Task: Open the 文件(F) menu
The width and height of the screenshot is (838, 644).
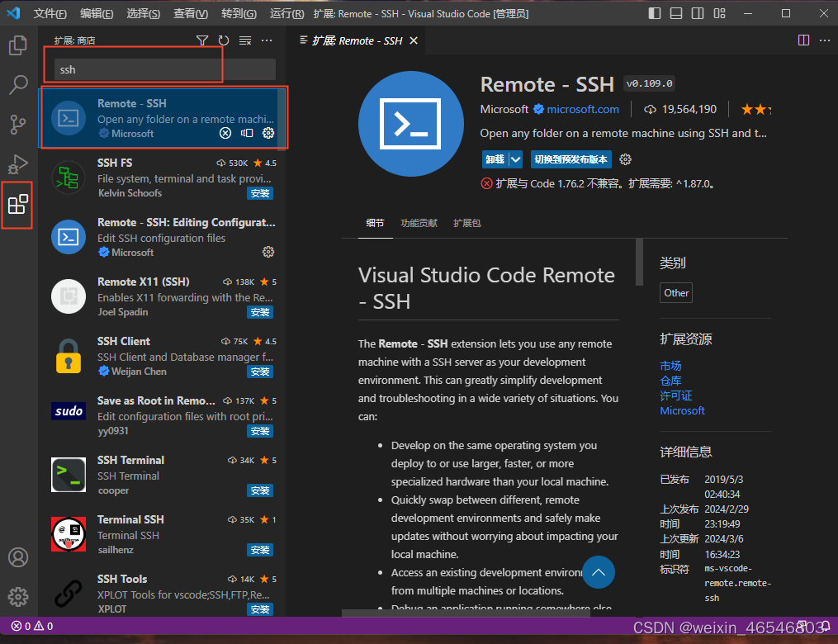Action: click(x=50, y=13)
